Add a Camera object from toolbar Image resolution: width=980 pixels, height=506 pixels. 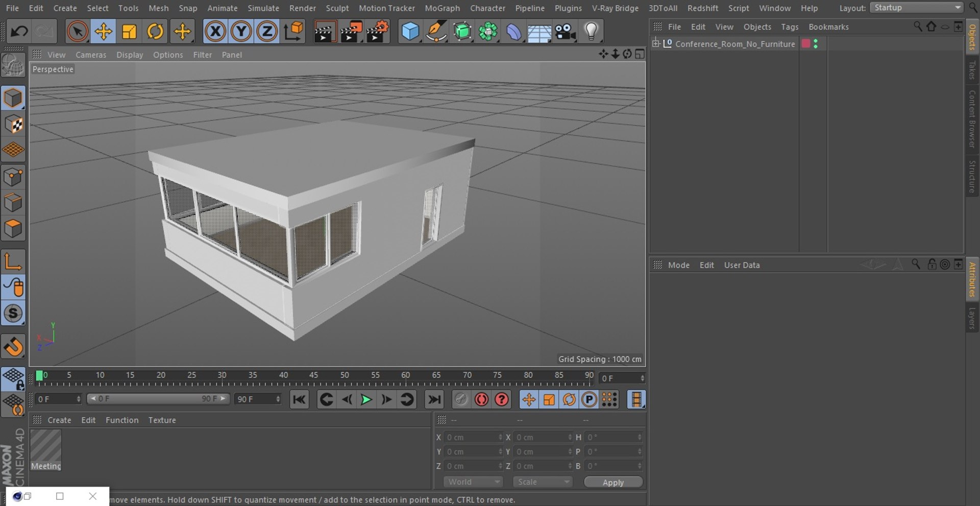click(565, 32)
